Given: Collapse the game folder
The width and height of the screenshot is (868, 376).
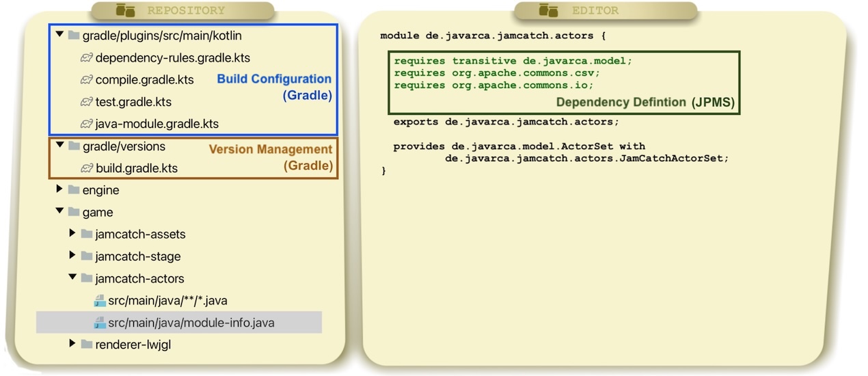Looking at the screenshot, I should pos(59,212).
